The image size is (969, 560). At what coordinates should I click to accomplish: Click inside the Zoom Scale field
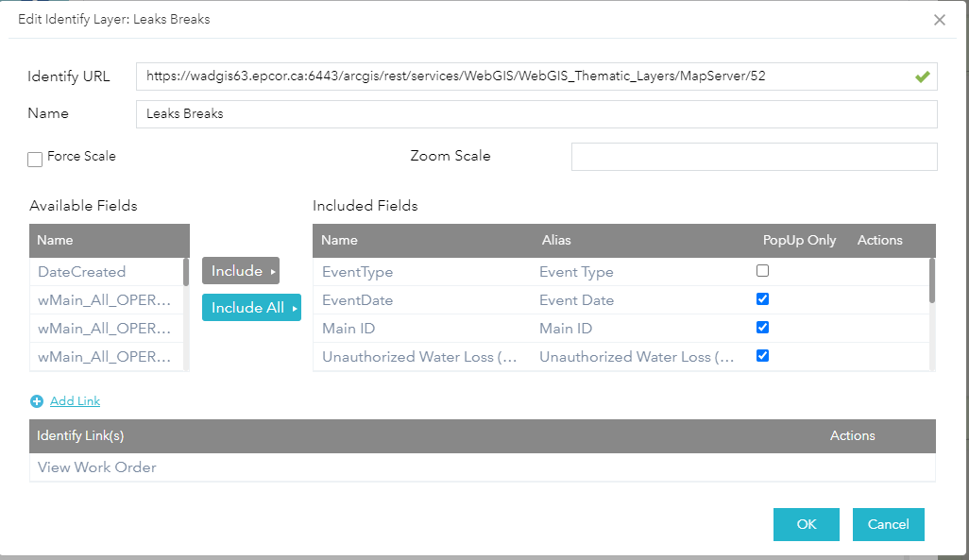pos(753,157)
